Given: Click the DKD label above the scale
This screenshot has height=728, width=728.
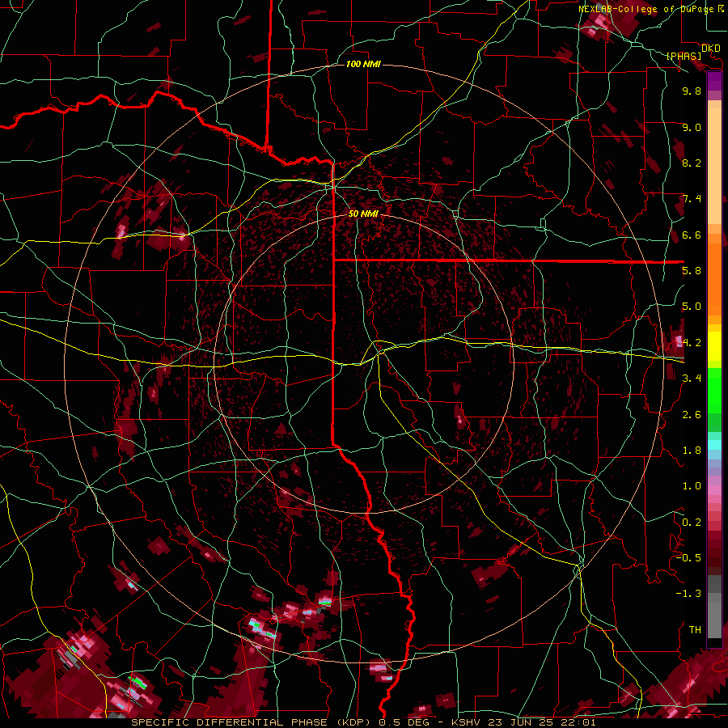Looking at the screenshot, I should pyautogui.click(x=710, y=48).
